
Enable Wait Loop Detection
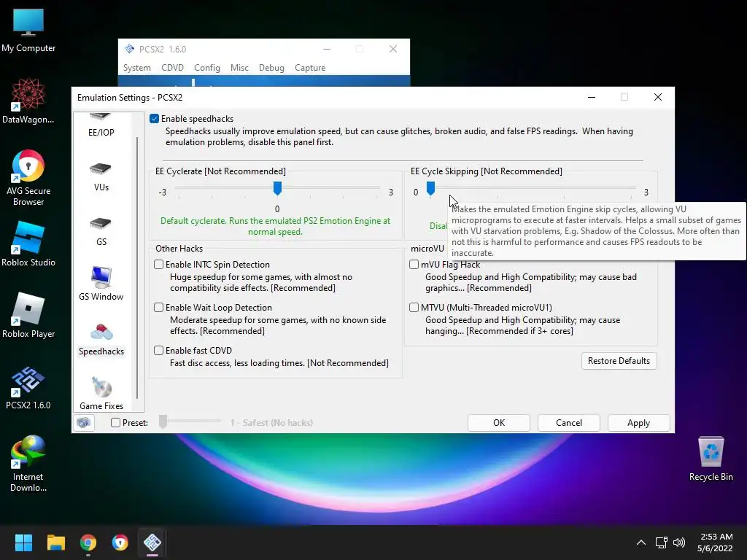point(158,307)
